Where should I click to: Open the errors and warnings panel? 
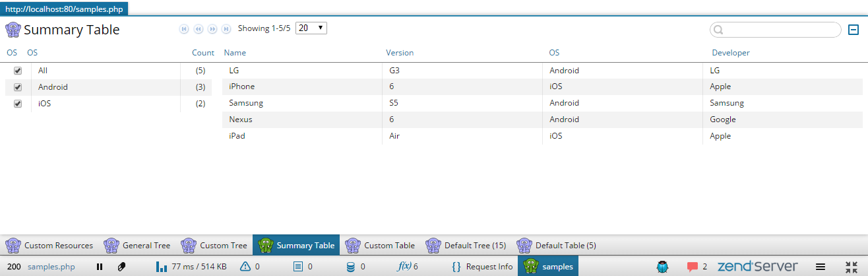[x=249, y=267]
